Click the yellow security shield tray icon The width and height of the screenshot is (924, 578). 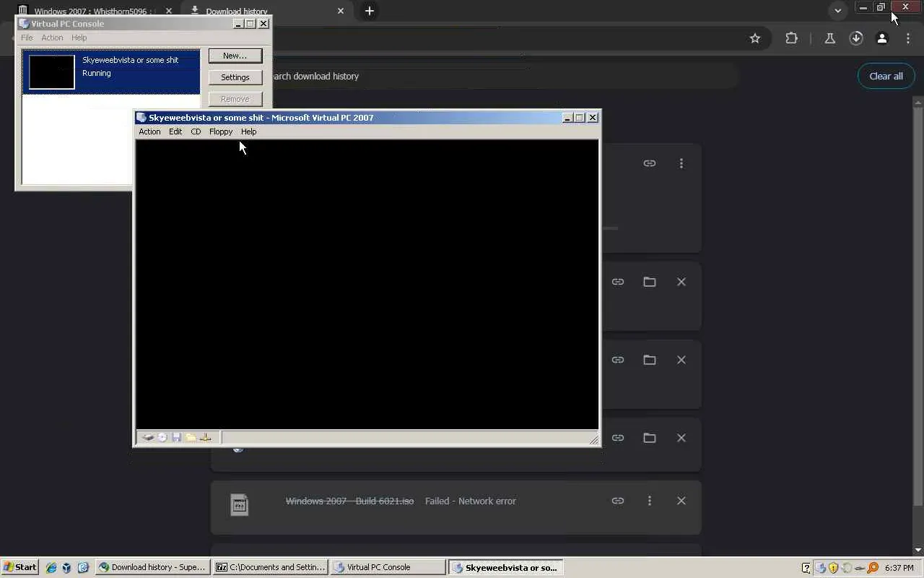pos(833,568)
